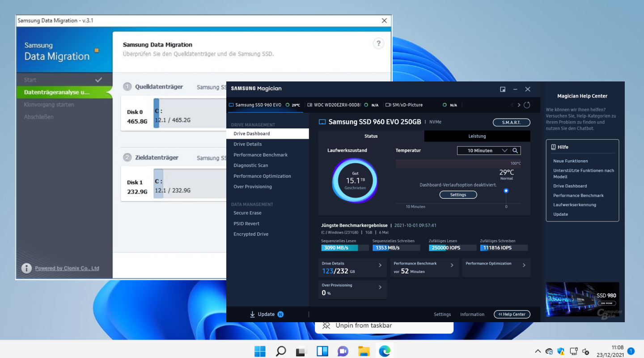Select the Klonvorgang starten step

[x=64, y=104]
